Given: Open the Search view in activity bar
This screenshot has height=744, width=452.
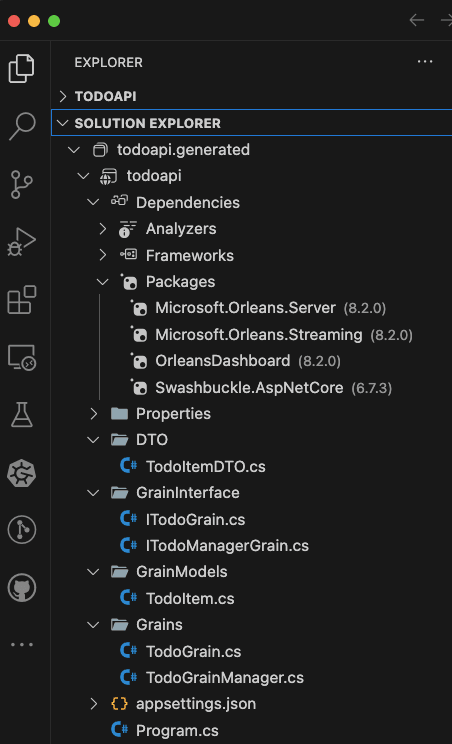Looking at the screenshot, I should [x=22, y=126].
